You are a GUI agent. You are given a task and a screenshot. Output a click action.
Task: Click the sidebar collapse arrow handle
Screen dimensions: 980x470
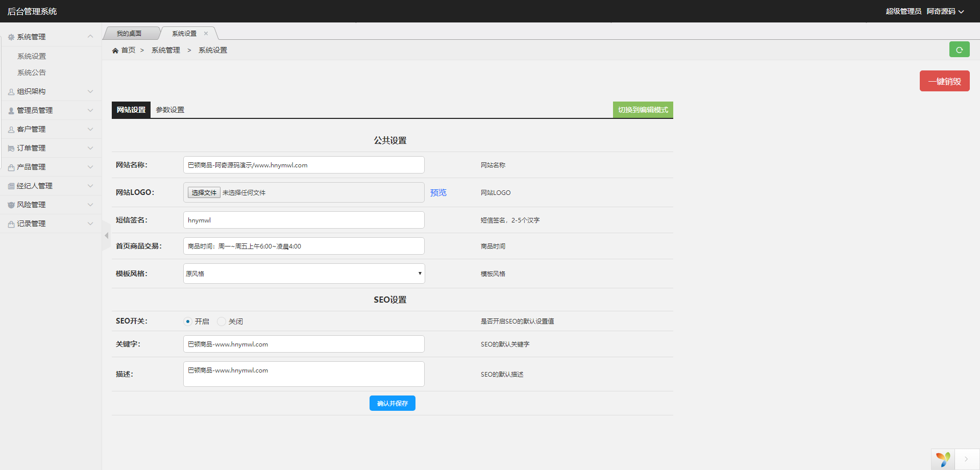coord(106,236)
